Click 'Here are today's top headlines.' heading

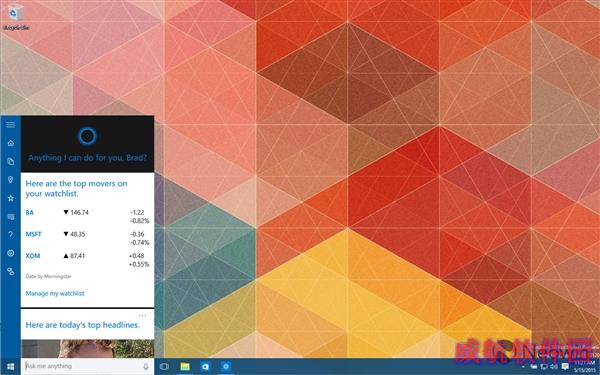coord(82,325)
